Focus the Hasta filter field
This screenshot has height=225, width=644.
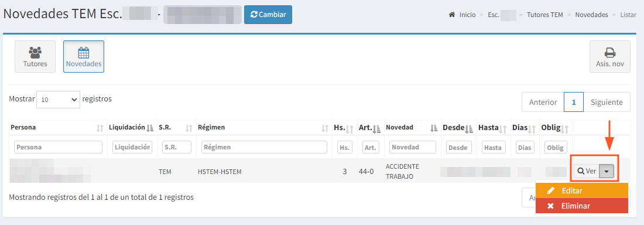494,147
